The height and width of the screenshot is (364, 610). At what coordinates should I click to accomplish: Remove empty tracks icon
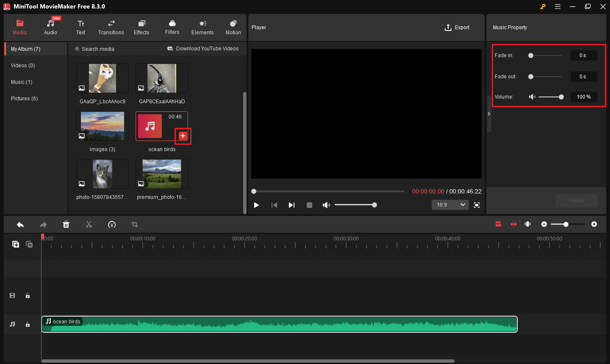[29, 244]
